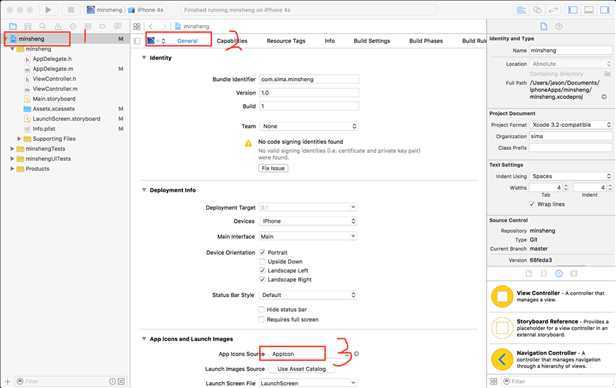
Task: Open the object library
Action: (x=559, y=273)
